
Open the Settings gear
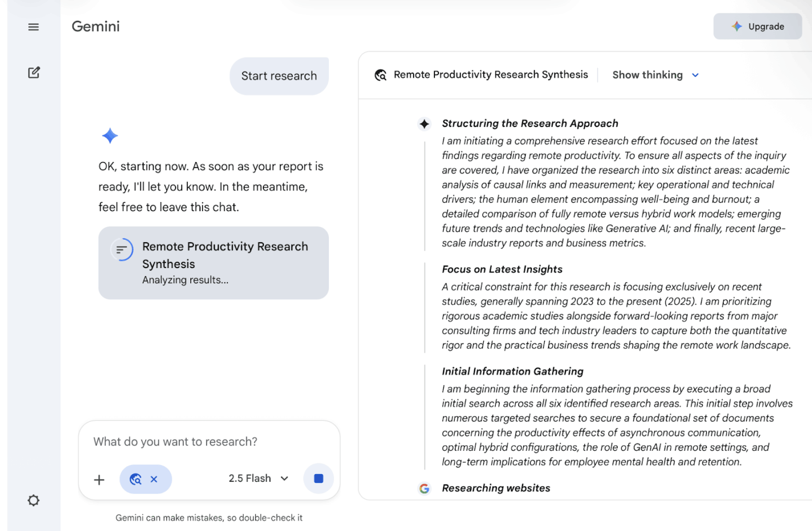33,500
